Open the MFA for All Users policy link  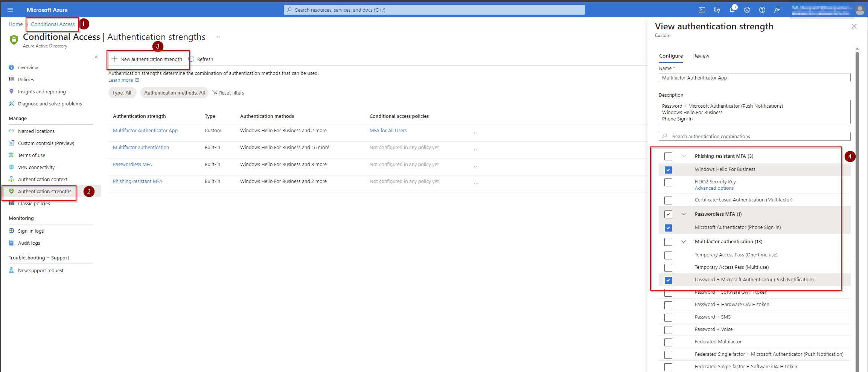click(x=388, y=130)
